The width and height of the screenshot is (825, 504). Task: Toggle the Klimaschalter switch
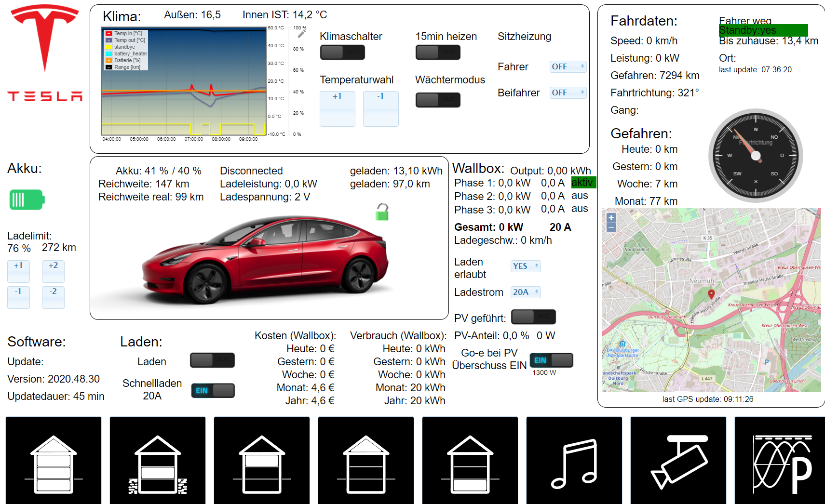tap(342, 52)
